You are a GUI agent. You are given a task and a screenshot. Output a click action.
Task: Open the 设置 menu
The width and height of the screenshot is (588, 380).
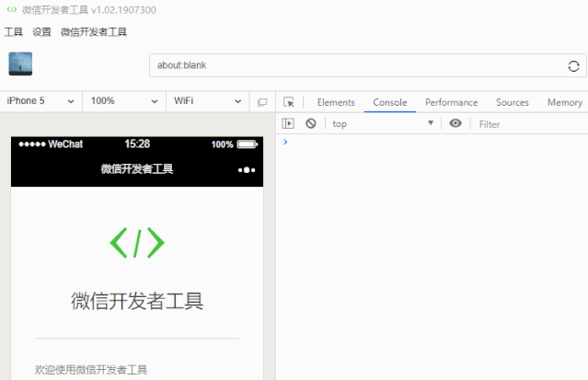(x=41, y=32)
